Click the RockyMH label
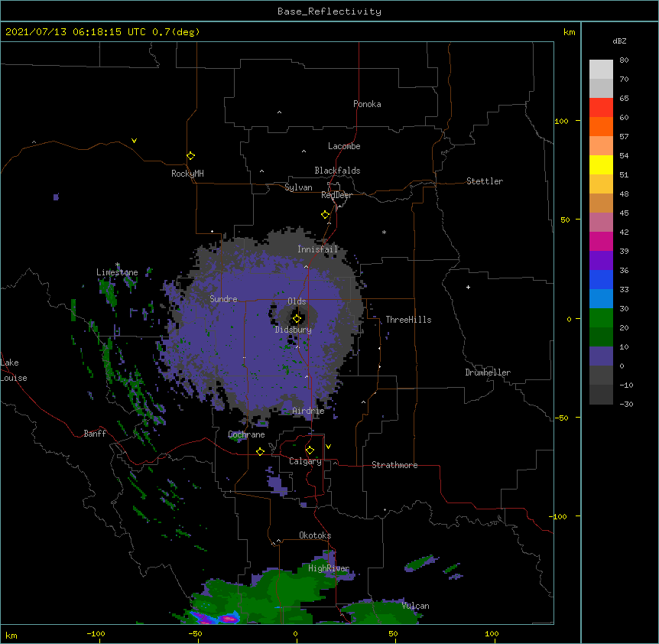The image size is (659, 644). coord(187,174)
